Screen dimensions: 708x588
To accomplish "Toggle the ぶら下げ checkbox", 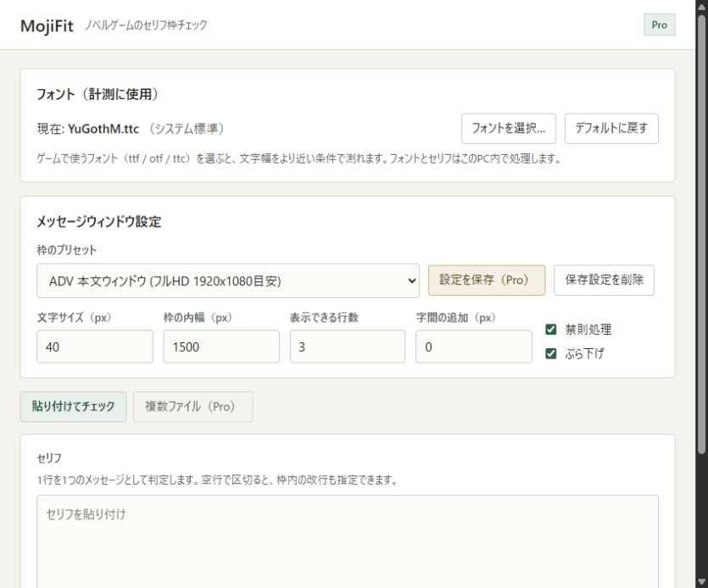I will pos(551,353).
